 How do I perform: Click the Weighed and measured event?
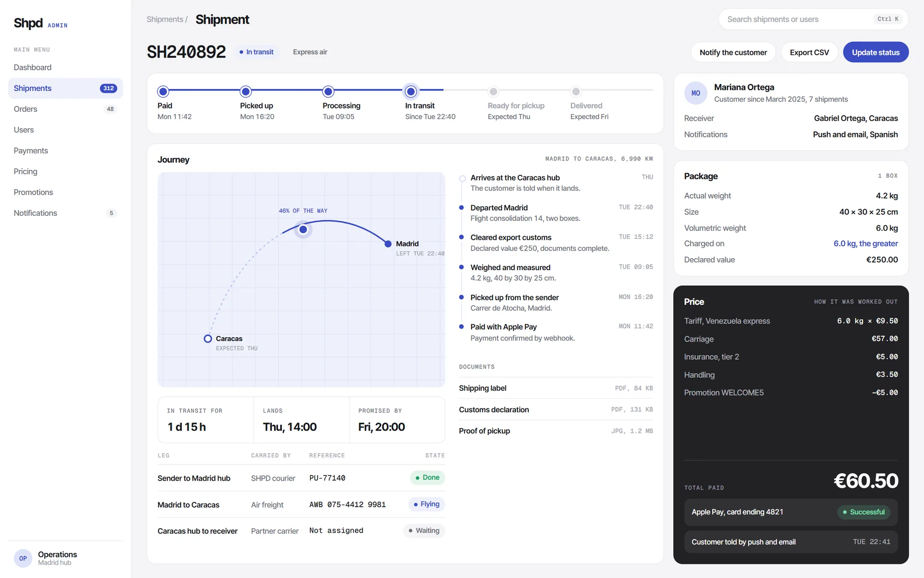pyautogui.click(x=556, y=273)
